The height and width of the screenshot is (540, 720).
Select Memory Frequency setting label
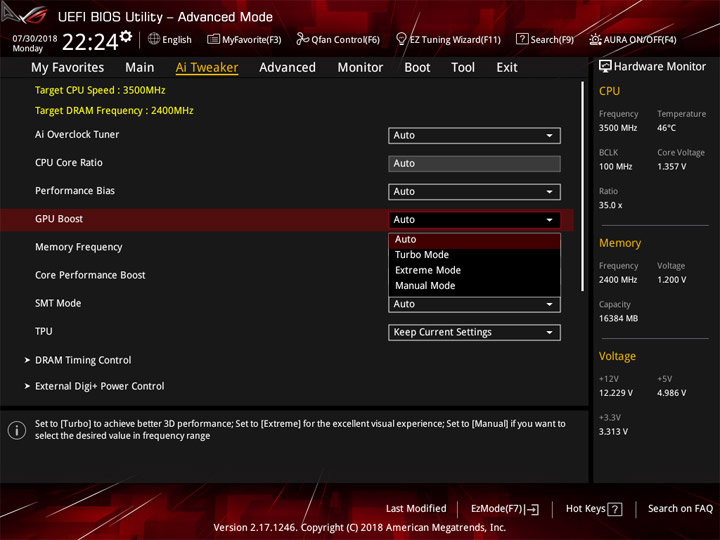coord(79,247)
